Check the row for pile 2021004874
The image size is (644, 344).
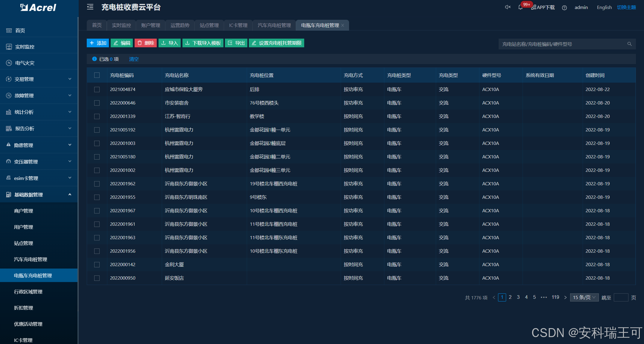point(97,90)
